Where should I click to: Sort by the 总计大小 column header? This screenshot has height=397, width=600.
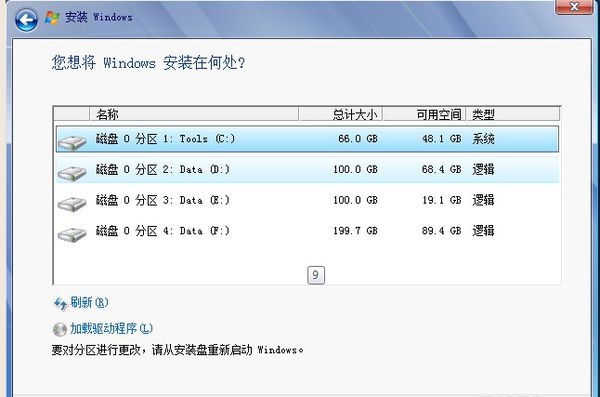[x=341, y=114]
